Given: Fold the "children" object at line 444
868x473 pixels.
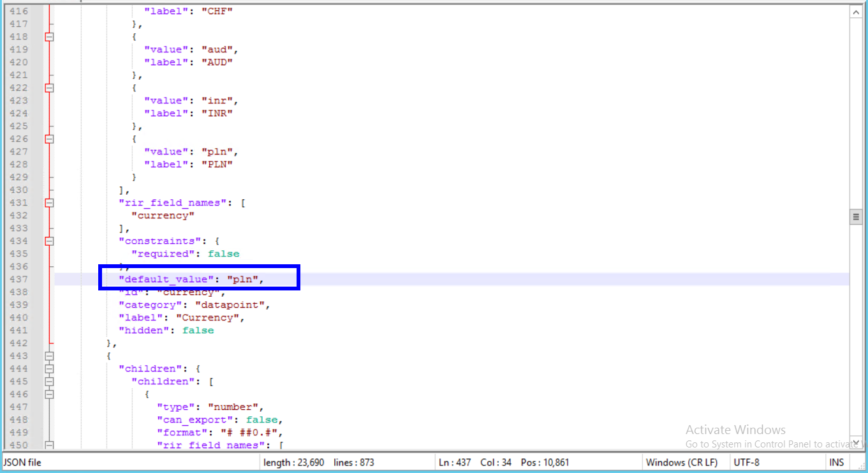Looking at the screenshot, I should tap(49, 369).
